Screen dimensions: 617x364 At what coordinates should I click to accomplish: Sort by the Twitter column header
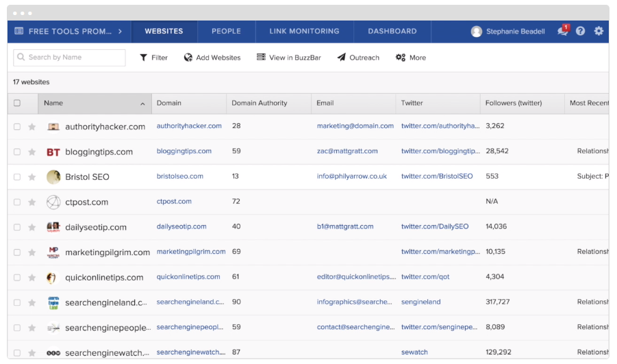click(438, 103)
